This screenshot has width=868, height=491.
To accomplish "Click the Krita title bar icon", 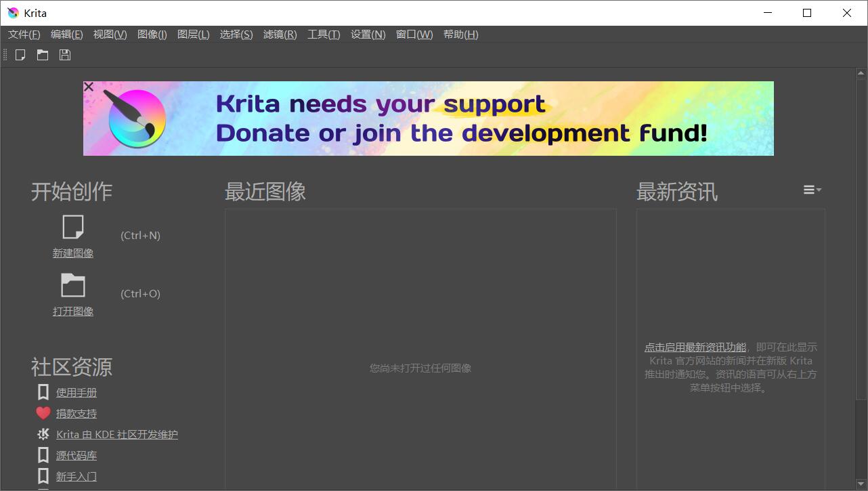I will (13, 13).
